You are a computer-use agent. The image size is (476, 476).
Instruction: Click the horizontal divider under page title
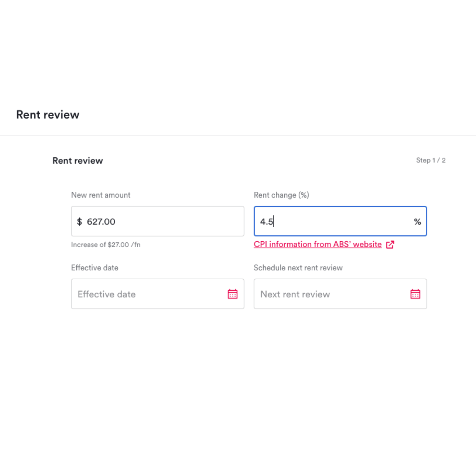pos(238,135)
